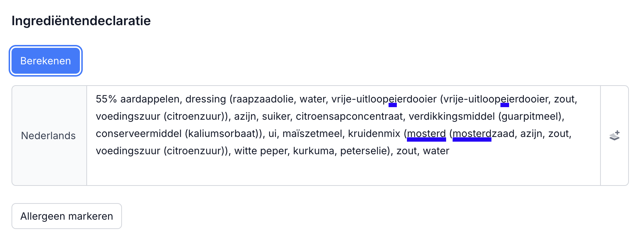Select the underlined allergen 'mosterd' in kruidenmix
The height and width of the screenshot is (238, 644).
click(427, 134)
